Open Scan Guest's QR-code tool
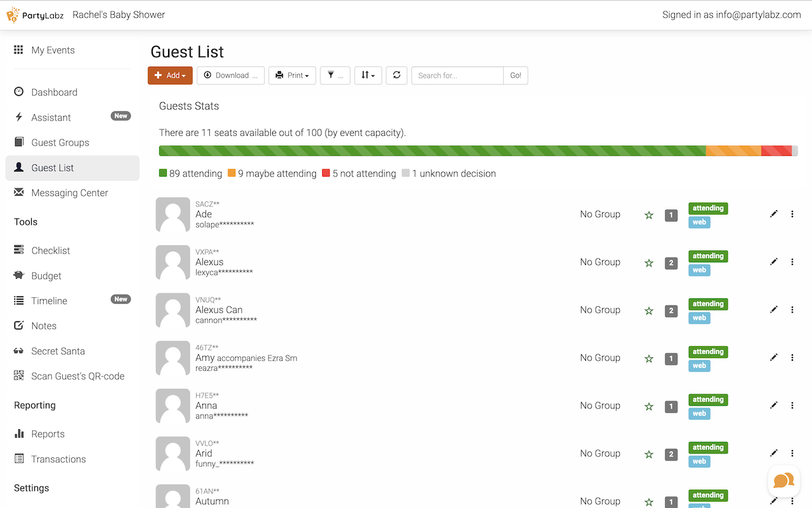 coord(77,376)
